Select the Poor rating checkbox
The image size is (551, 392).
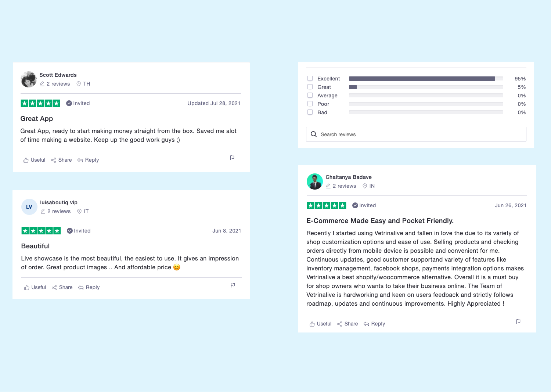pos(310,104)
